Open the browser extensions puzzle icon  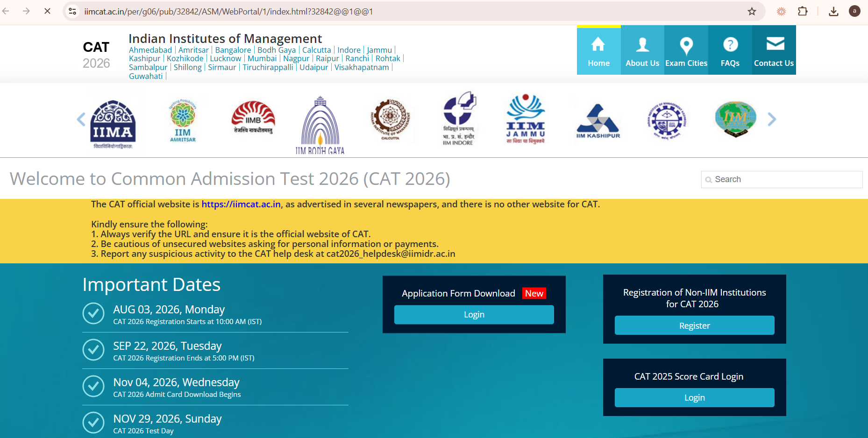coord(803,11)
